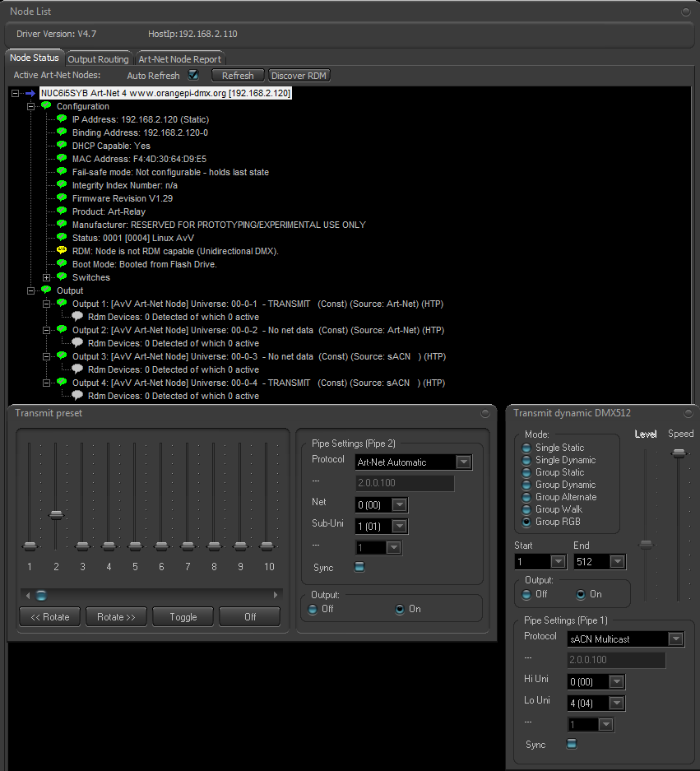Open the Art-Net Node Report tab
This screenshot has height=771, width=700.
180,59
